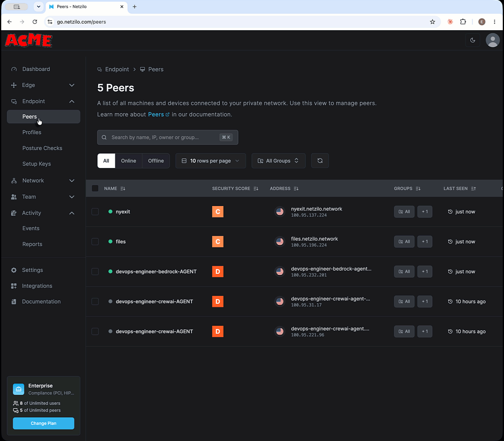Filter peers by Offline status
This screenshot has width=504, height=441.
[x=156, y=161]
